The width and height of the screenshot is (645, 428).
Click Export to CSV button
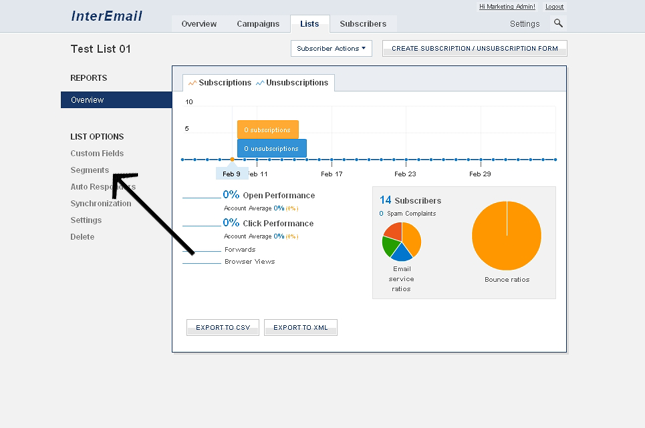[223, 327]
